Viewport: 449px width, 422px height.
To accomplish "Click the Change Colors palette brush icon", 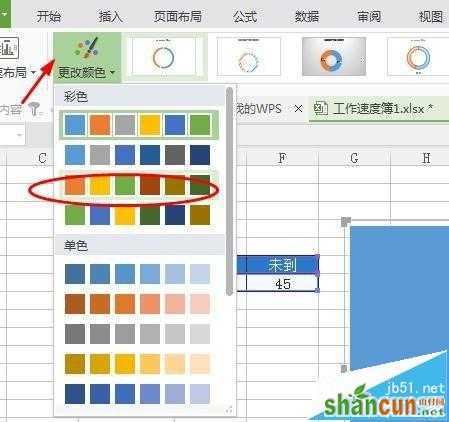I will (x=87, y=48).
